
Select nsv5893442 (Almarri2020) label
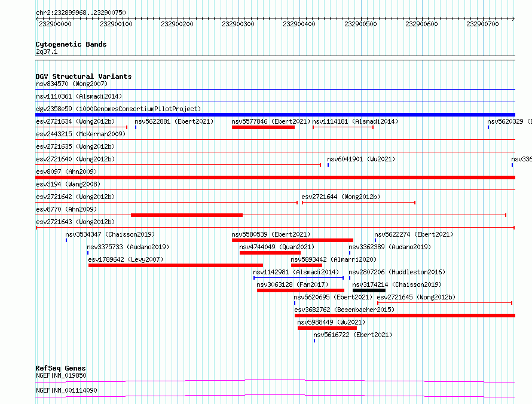pyautogui.click(x=334, y=259)
